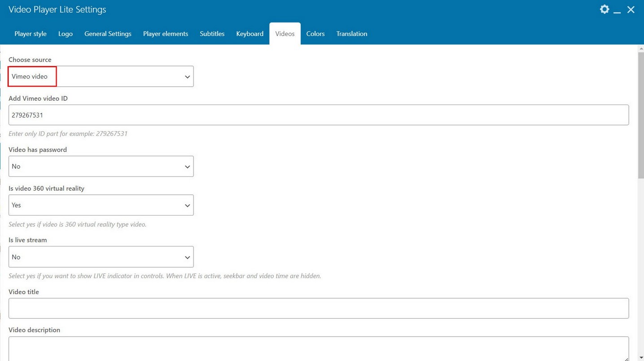Select the Player elements tab
The height and width of the screenshot is (361, 644).
click(x=166, y=34)
